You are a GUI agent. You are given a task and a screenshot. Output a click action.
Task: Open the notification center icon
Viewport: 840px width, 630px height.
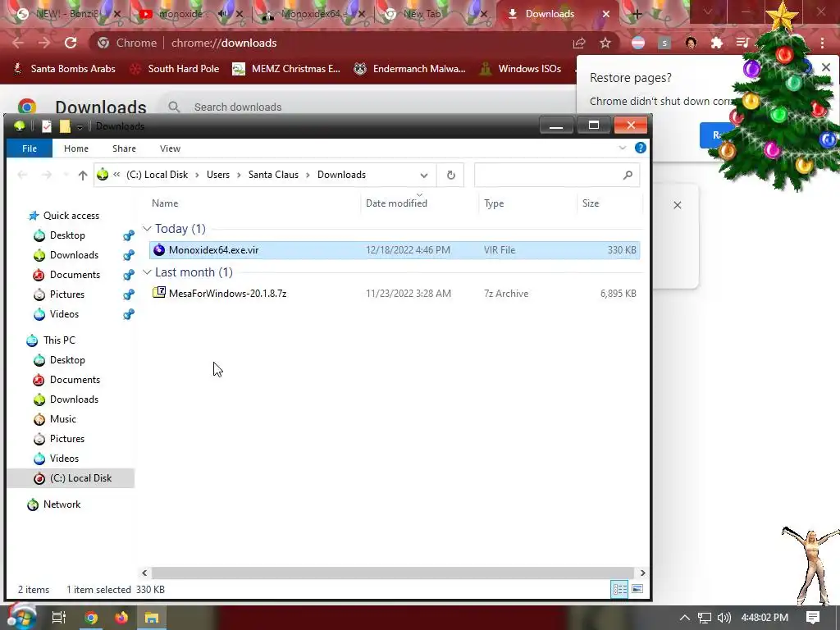coord(813,618)
